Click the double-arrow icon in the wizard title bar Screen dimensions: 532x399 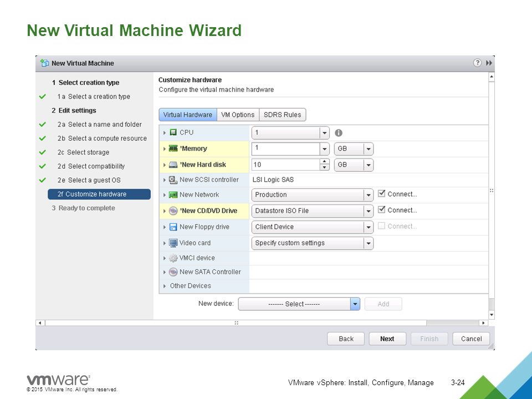pos(489,63)
